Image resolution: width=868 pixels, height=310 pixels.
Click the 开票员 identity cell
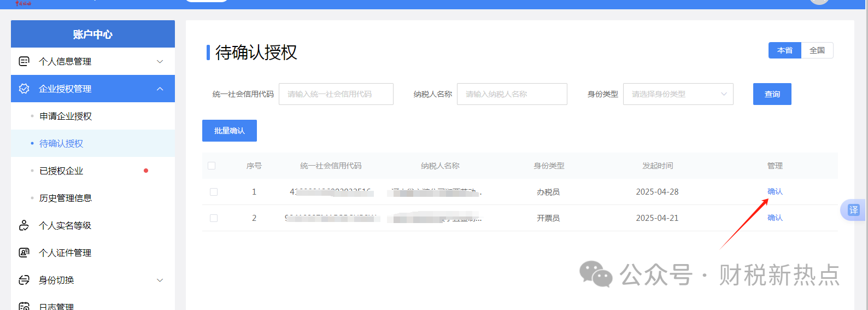(548, 218)
